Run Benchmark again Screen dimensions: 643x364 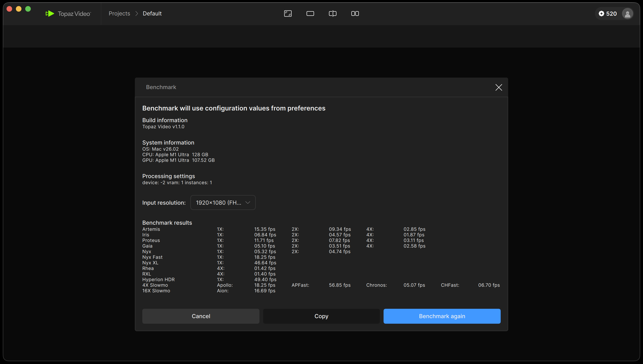(x=442, y=316)
